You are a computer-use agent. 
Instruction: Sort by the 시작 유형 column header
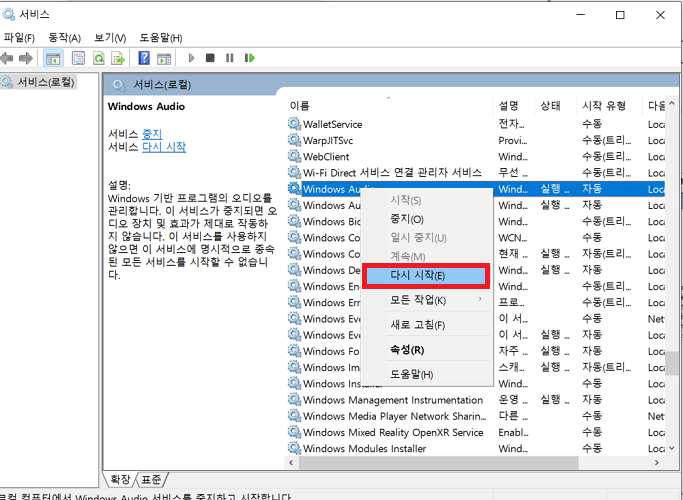pyautogui.click(x=609, y=105)
